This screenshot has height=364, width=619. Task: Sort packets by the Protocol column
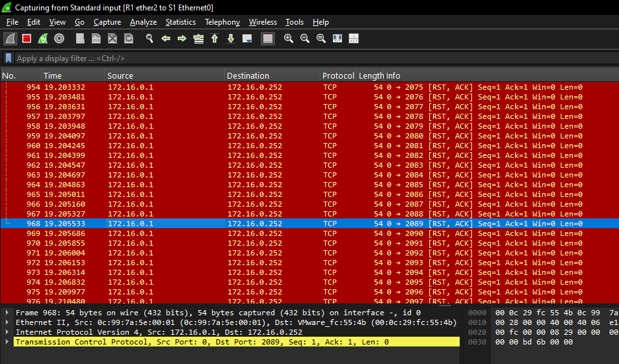(x=338, y=76)
